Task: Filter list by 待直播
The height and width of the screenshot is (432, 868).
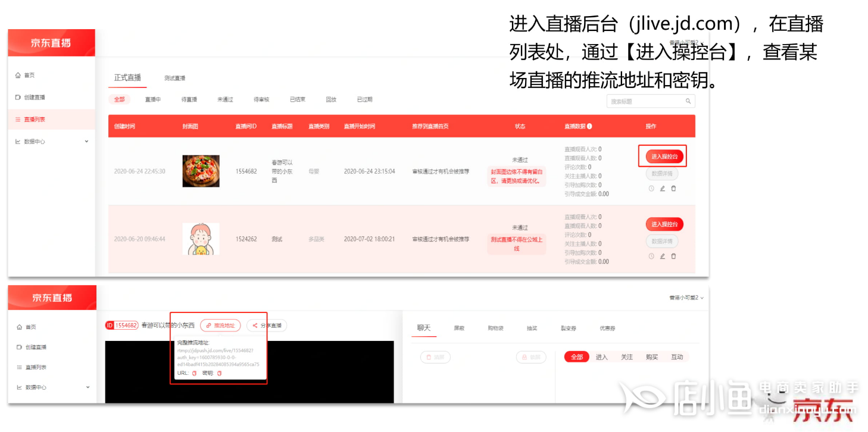Action: click(x=189, y=99)
